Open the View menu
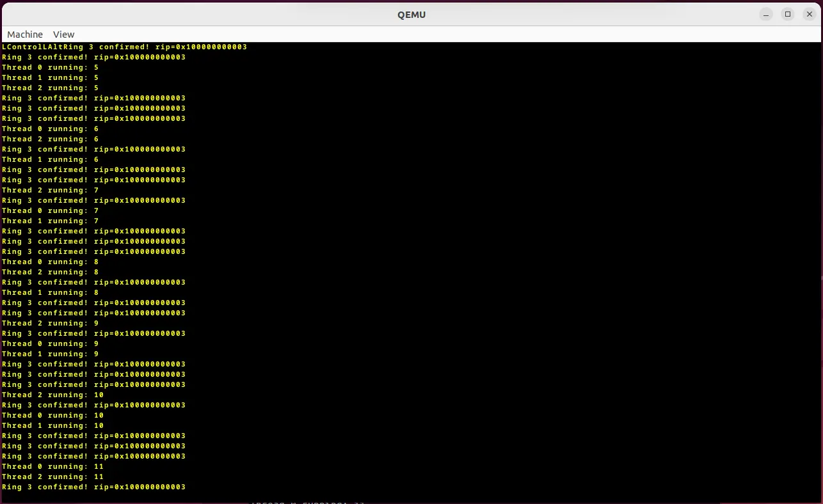823x504 pixels. pos(63,35)
